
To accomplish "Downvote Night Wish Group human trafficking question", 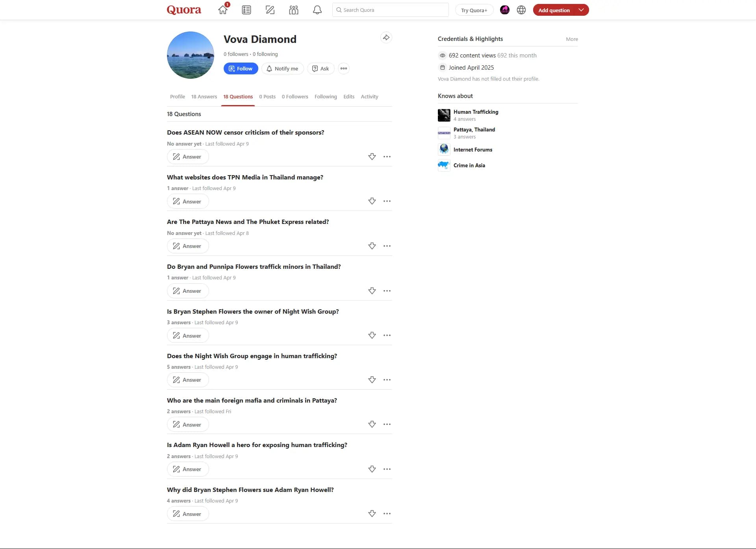I will click(x=372, y=380).
